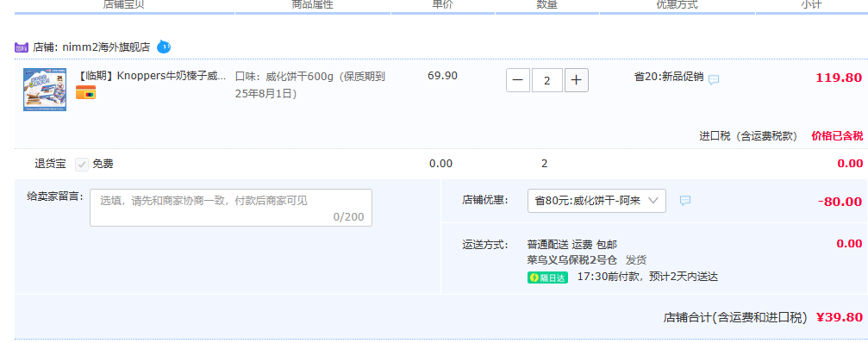
Task: Click the 菜鸟义乌保税2号仓 warehouse text
Action: 571,260
